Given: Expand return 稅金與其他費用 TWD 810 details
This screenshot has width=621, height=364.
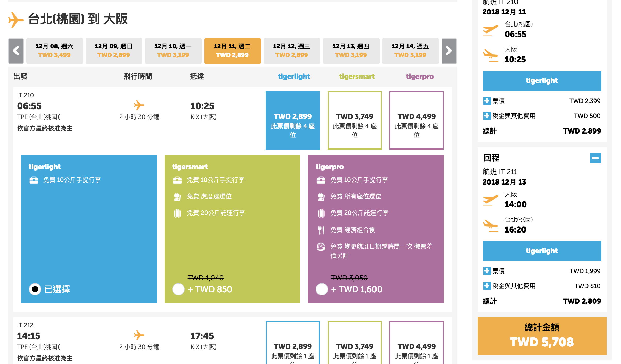Looking at the screenshot, I should 487,286.
